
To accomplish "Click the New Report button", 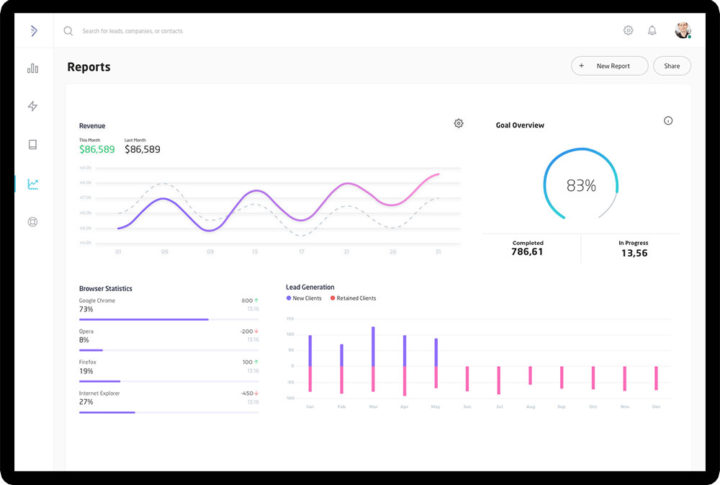I will tap(609, 66).
